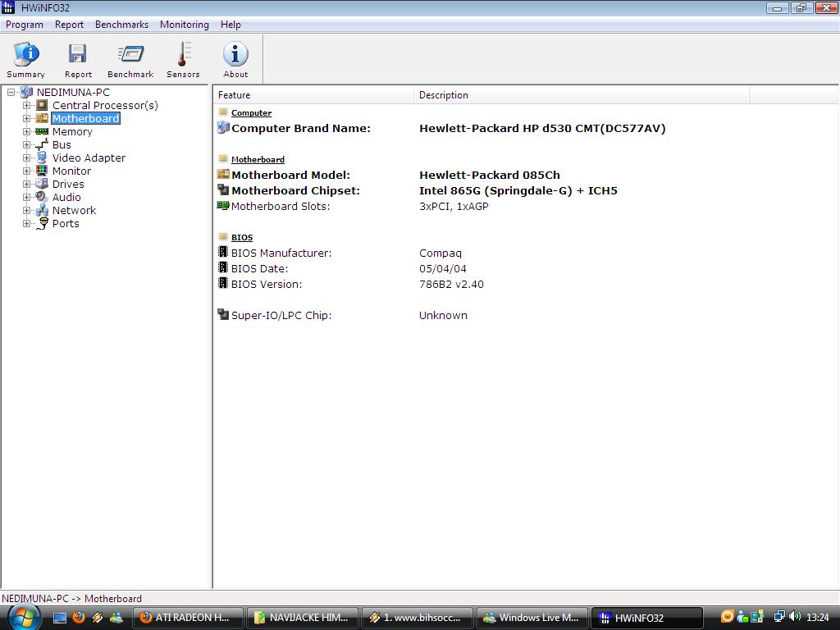This screenshot has width=840, height=630.
Task: Open the Report menu
Action: tap(69, 25)
